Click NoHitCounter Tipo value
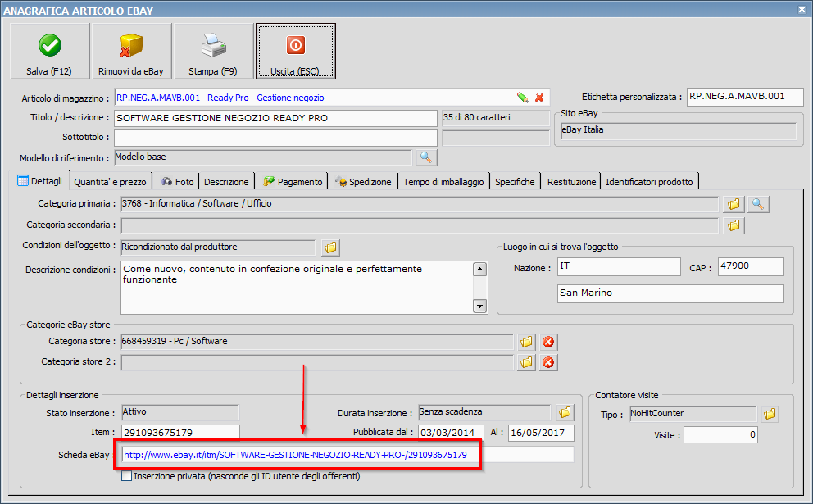The image size is (813, 504). [693, 414]
